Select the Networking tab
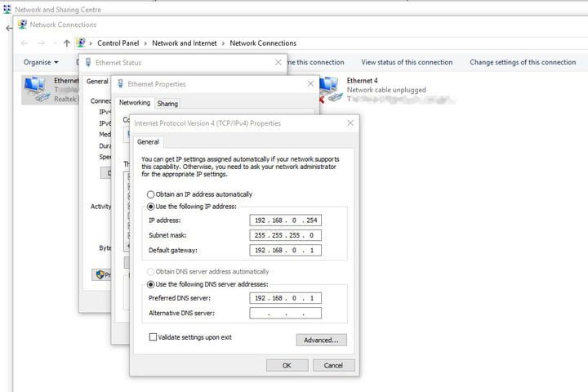588x392 pixels. pyautogui.click(x=135, y=104)
